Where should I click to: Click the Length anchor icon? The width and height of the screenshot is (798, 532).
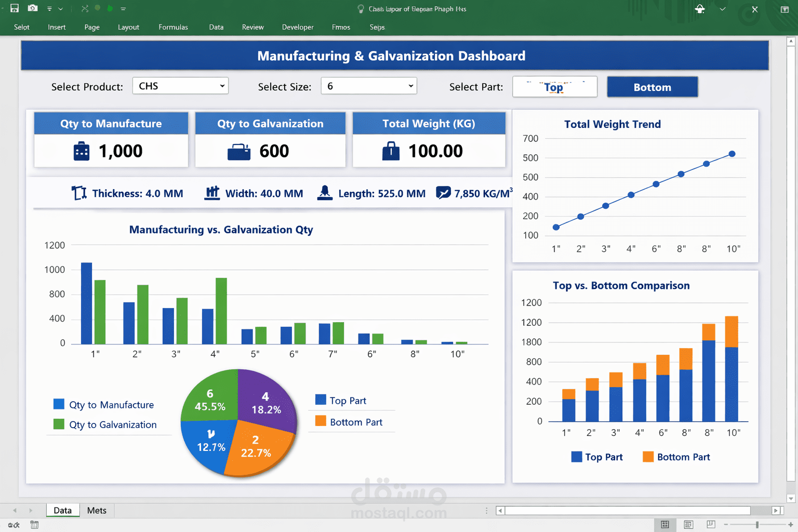click(x=325, y=193)
